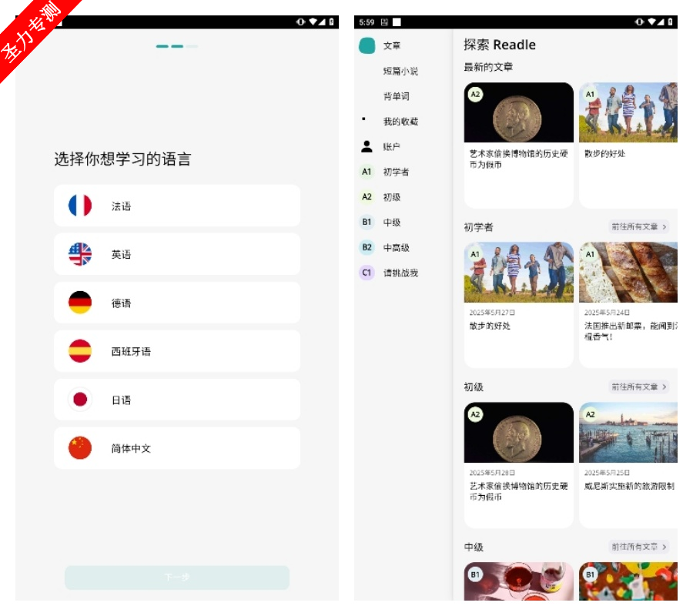This screenshot has width=693, height=616.
Task: Select the German flag beside 德语
Action: [80, 303]
